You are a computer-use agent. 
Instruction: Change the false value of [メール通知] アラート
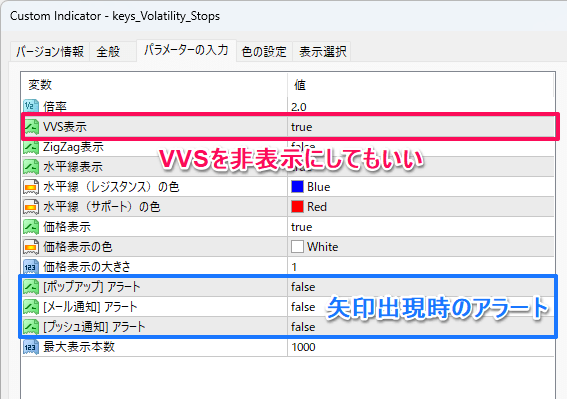click(x=303, y=307)
